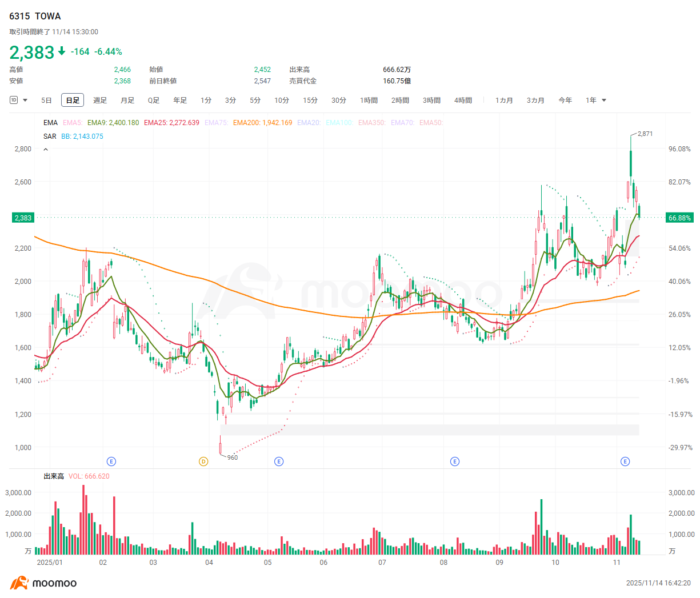
Task: Click the moomoo logo at bottom left
Action: coord(43,583)
